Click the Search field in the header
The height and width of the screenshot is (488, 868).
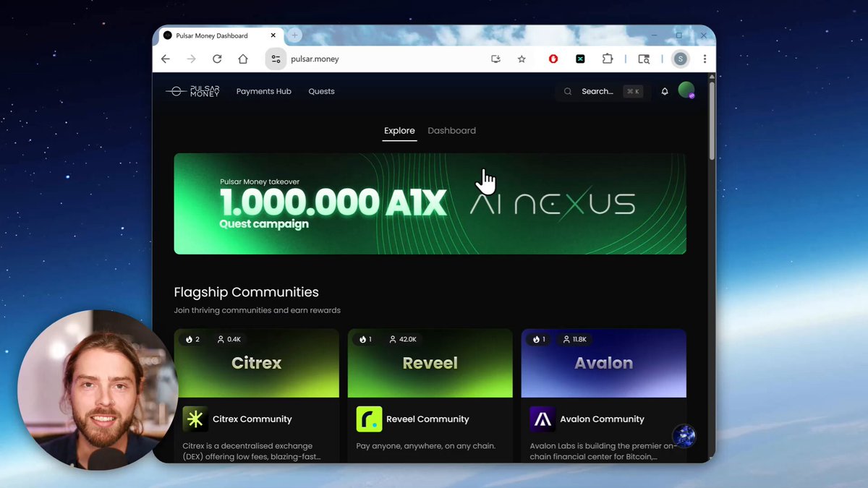coord(602,91)
